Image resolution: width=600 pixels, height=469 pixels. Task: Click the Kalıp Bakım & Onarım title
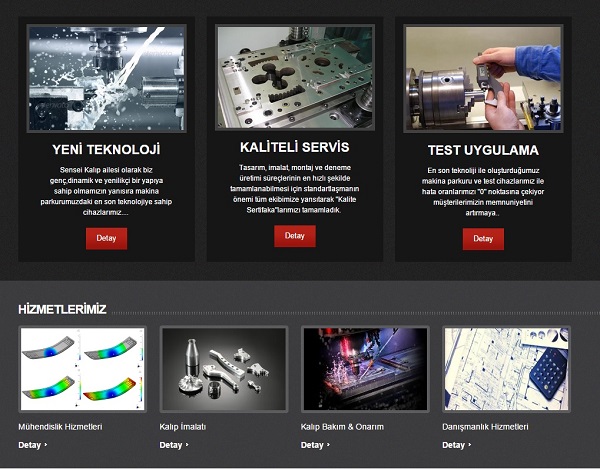pos(342,427)
